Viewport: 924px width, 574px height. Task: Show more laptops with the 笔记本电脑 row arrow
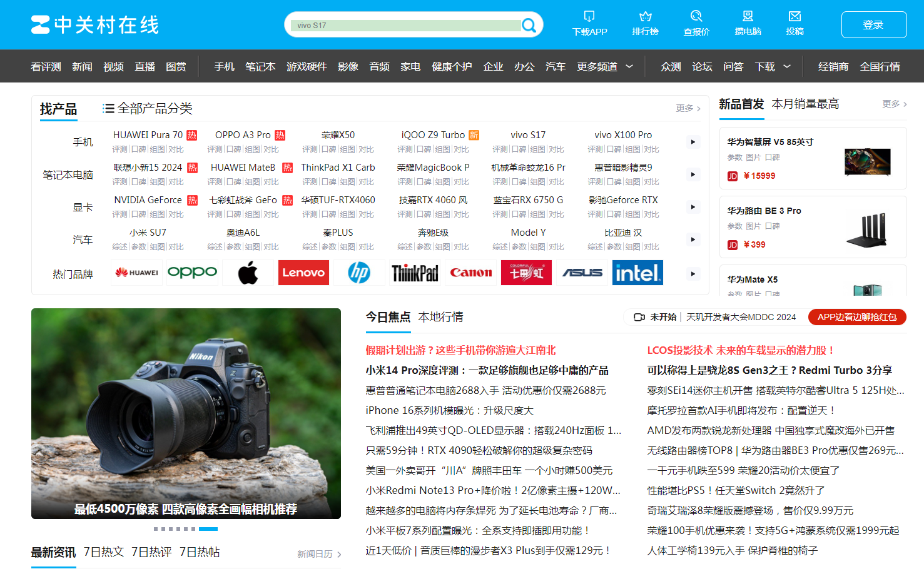(x=693, y=174)
